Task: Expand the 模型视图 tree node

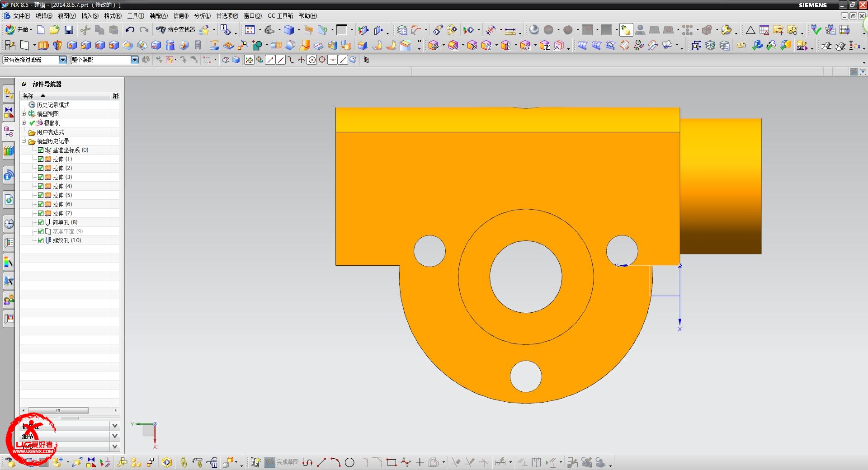Action: tap(24, 114)
